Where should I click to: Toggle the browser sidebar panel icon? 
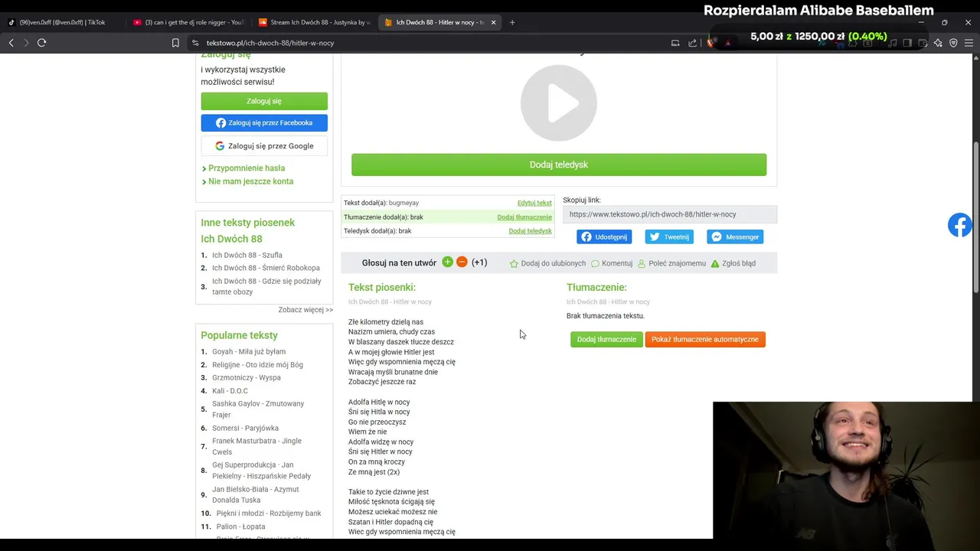[x=907, y=43]
